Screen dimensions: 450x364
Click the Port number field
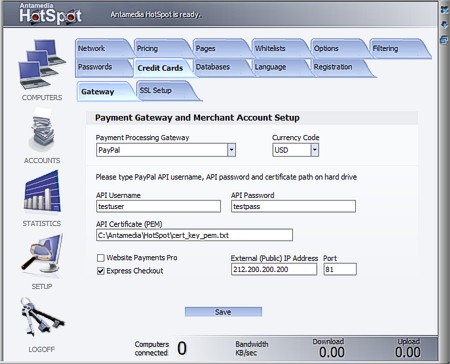(x=340, y=269)
